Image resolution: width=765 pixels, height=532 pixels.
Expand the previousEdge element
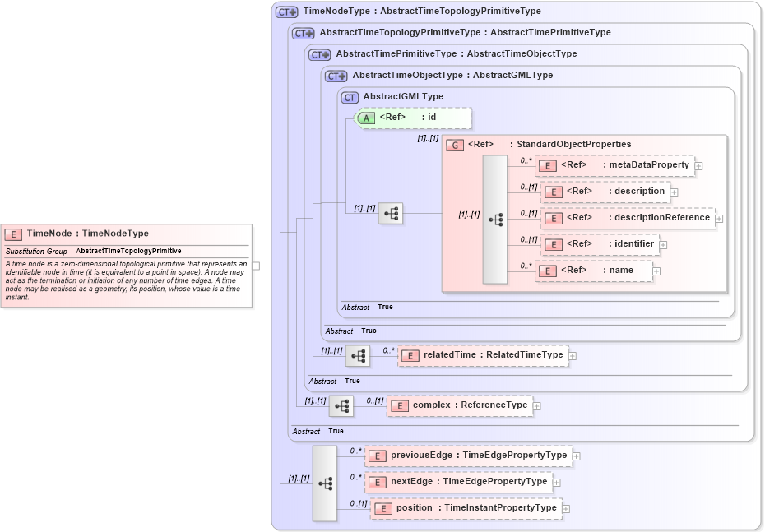pyautogui.click(x=576, y=456)
